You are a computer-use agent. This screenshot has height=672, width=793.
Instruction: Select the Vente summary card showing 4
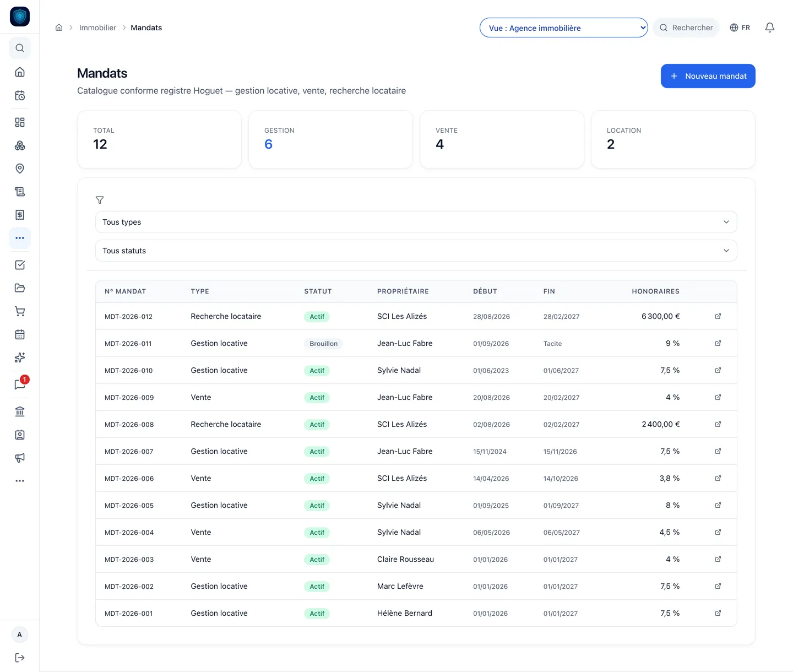[502, 139]
